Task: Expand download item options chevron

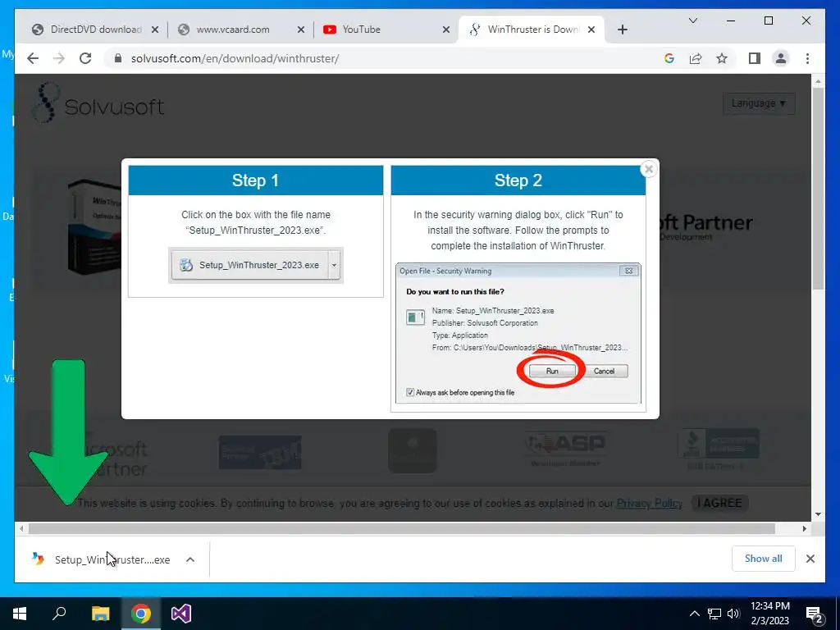Action: 190,559
